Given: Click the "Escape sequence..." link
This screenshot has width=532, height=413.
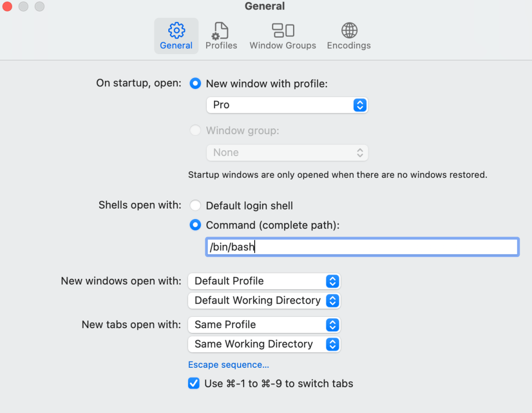Looking at the screenshot, I should [x=229, y=365].
